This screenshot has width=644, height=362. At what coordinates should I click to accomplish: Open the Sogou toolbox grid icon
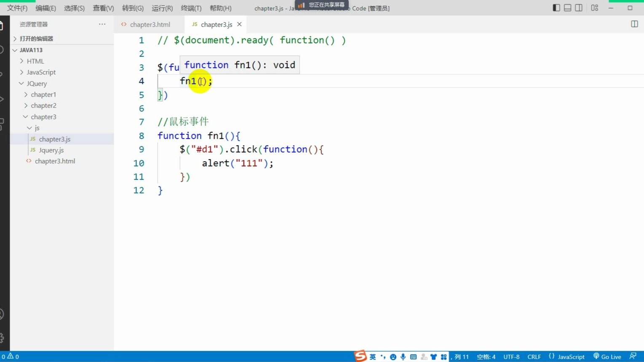[x=444, y=357]
